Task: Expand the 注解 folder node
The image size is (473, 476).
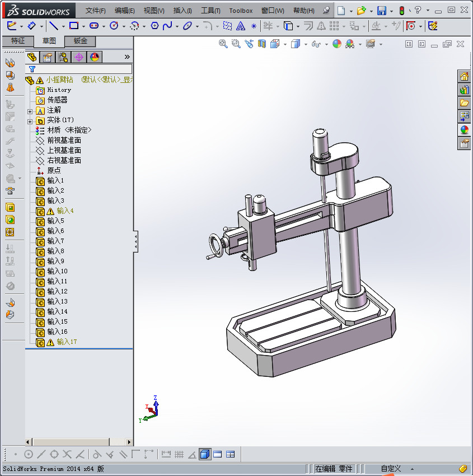Action: click(x=30, y=111)
